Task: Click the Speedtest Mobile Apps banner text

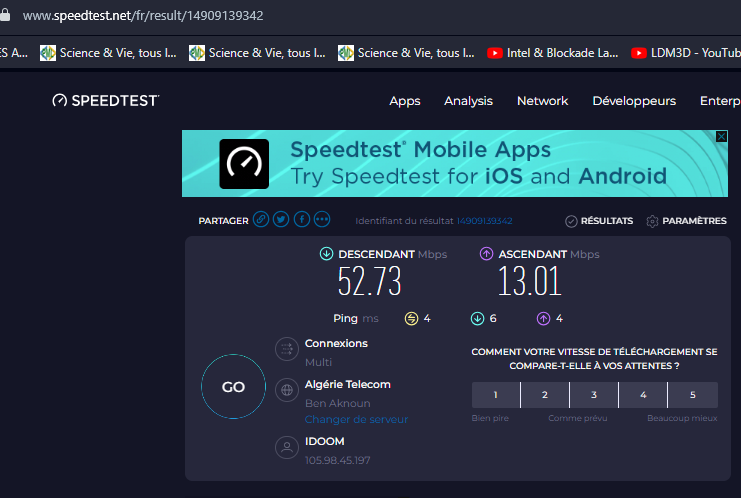Action: tap(478, 163)
